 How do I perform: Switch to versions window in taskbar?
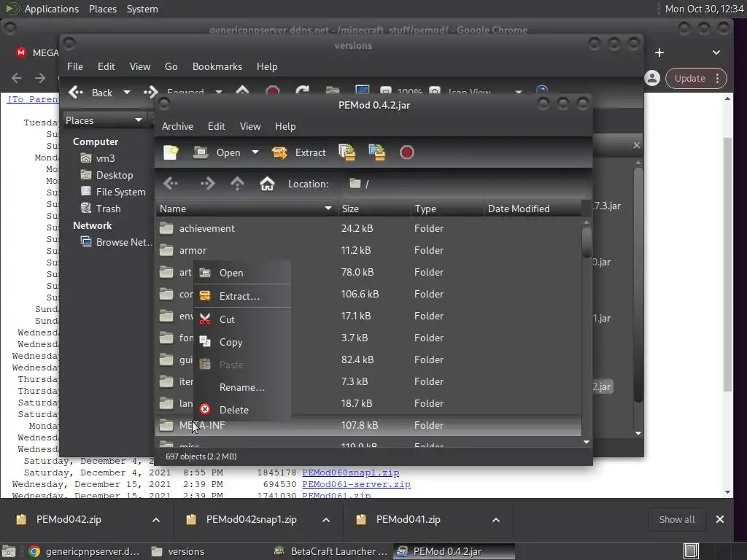[x=177, y=551]
